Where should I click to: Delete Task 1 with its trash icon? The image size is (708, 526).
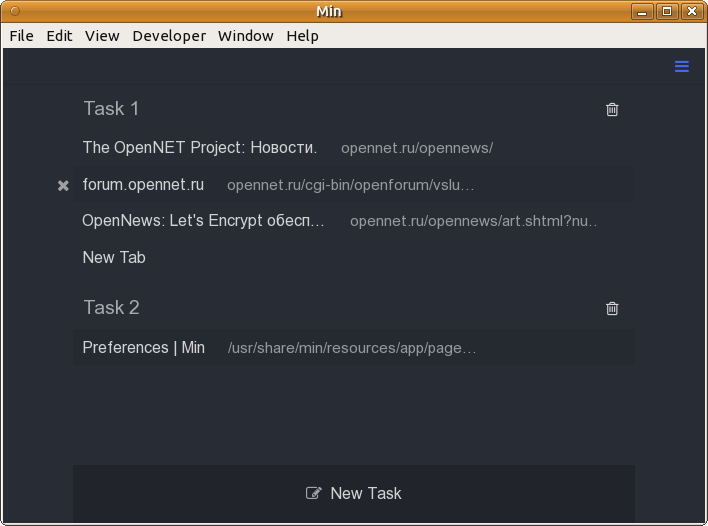coord(612,109)
